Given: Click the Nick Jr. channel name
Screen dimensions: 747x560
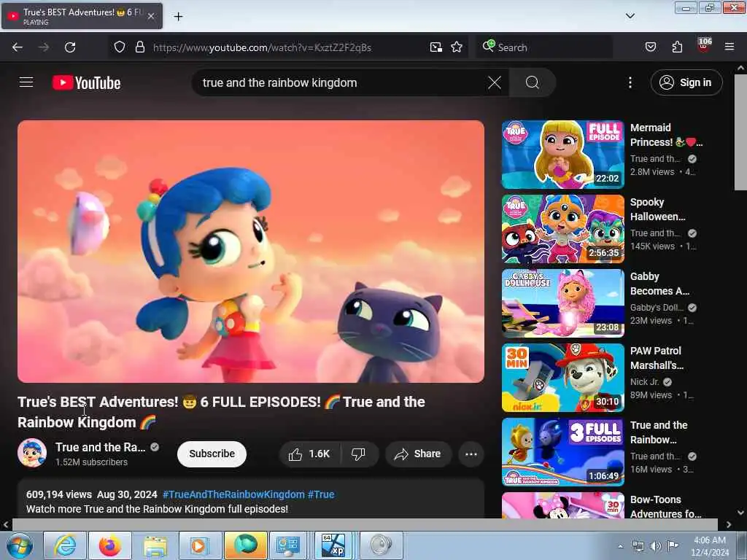Looking at the screenshot, I should click(x=645, y=382).
